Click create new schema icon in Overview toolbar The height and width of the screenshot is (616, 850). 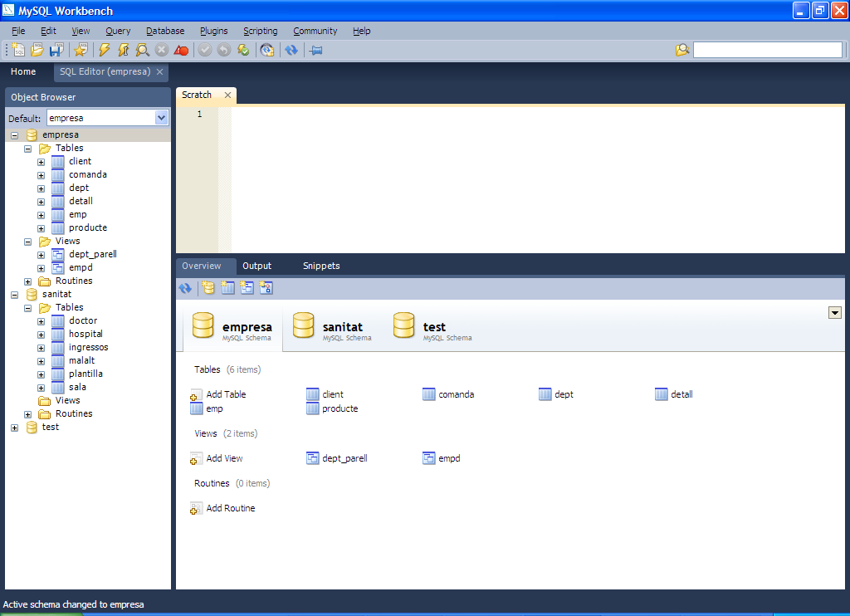[x=208, y=288]
